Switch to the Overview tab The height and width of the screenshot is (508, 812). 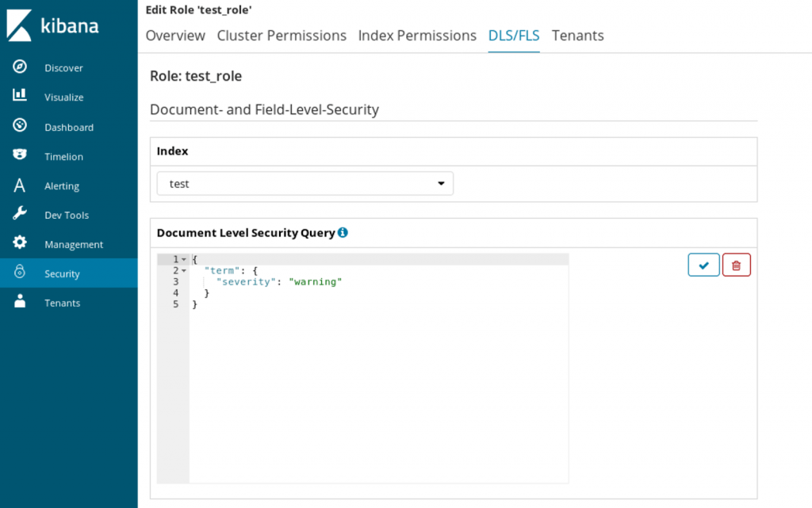[x=174, y=36]
